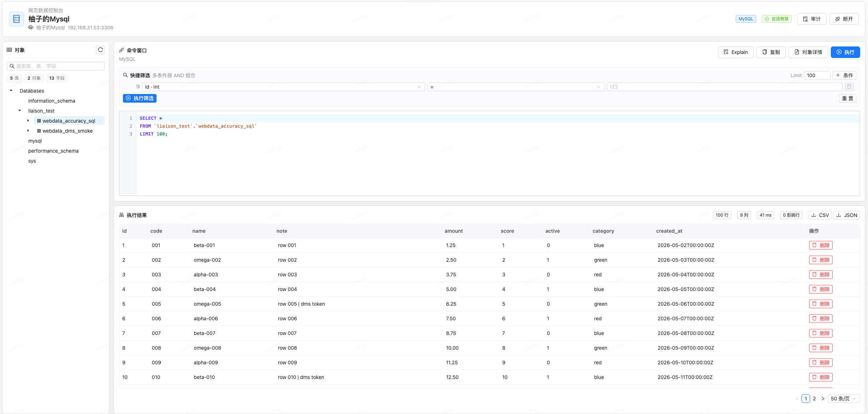The height and width of the screenshot is (414, 868).
Task: Delete row named omega-008
Action: pos(821,348)
